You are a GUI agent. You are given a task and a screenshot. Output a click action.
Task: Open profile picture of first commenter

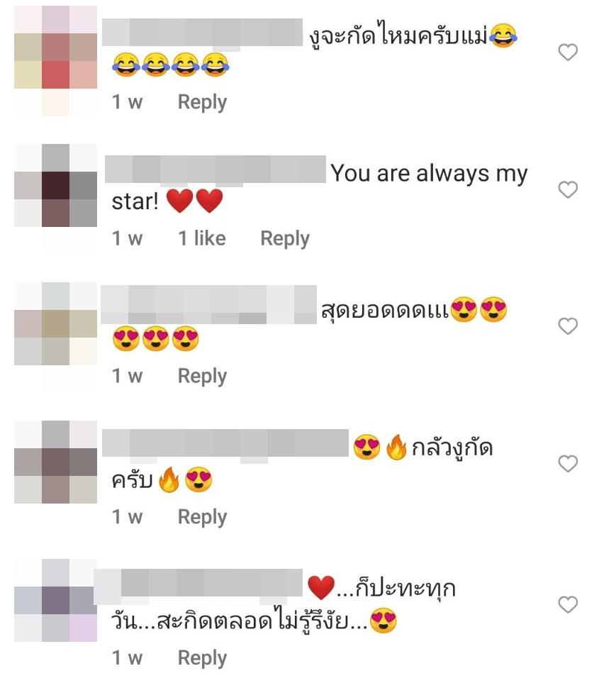[55, 60]
